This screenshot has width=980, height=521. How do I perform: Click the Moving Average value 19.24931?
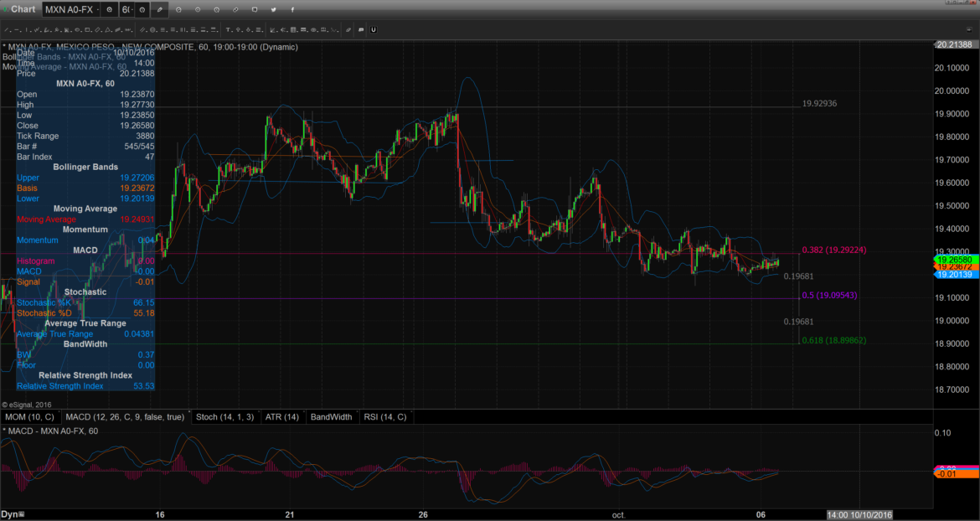[137, 219]
